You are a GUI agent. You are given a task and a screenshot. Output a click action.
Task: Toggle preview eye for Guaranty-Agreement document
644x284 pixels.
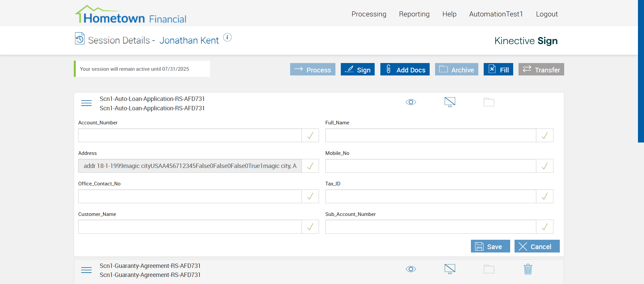tap(411, 269)
